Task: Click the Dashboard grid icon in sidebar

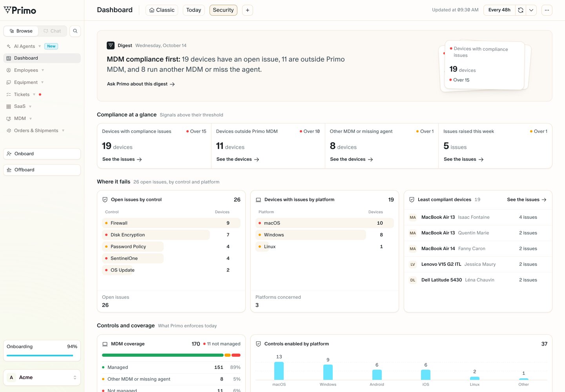Action: click(x=9, y=58)
